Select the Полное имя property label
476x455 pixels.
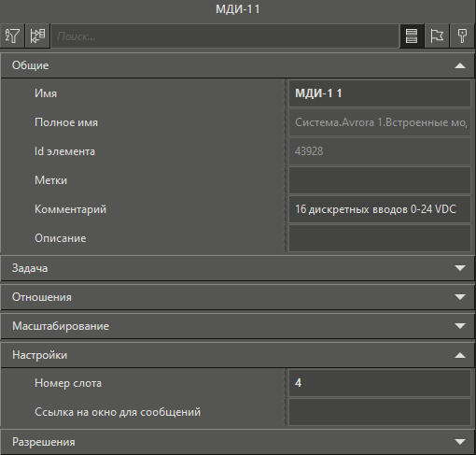coord(66,122)
